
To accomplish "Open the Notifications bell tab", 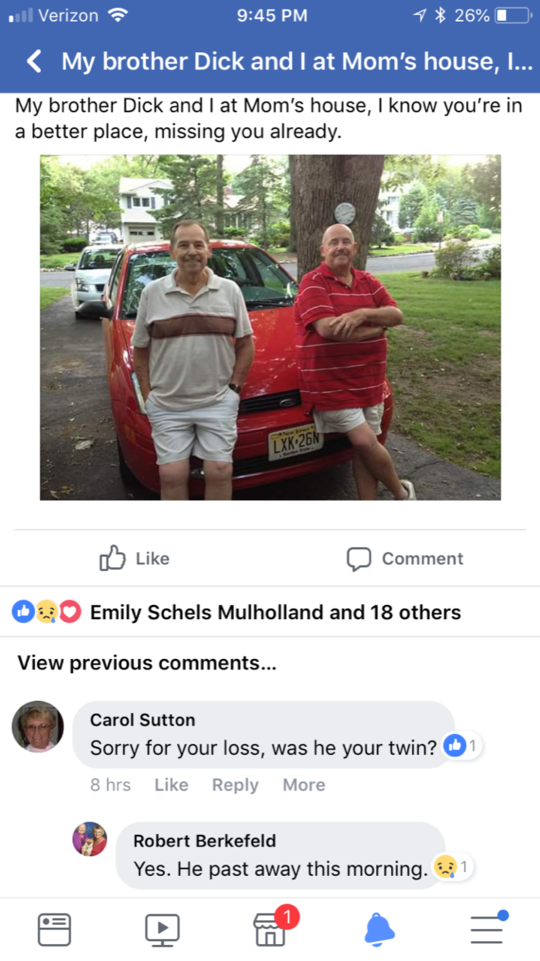I will coord(380,929).
